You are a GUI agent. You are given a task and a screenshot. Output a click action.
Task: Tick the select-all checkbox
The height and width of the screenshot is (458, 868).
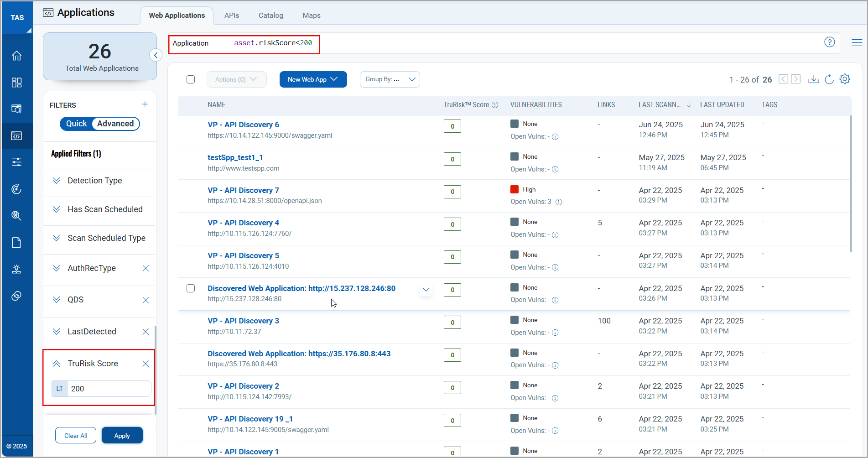191,79
